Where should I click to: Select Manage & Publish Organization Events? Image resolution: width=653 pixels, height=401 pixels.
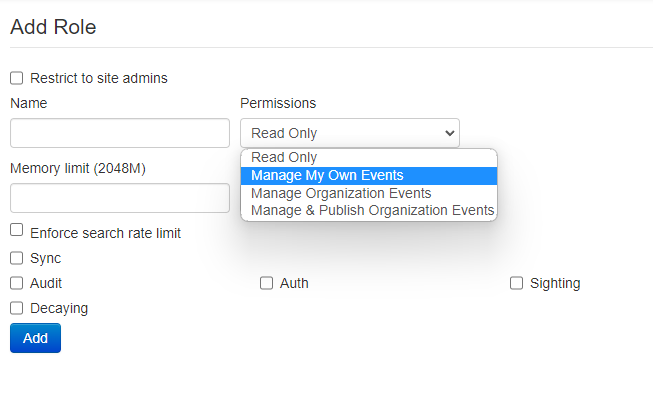pos(372,210)
